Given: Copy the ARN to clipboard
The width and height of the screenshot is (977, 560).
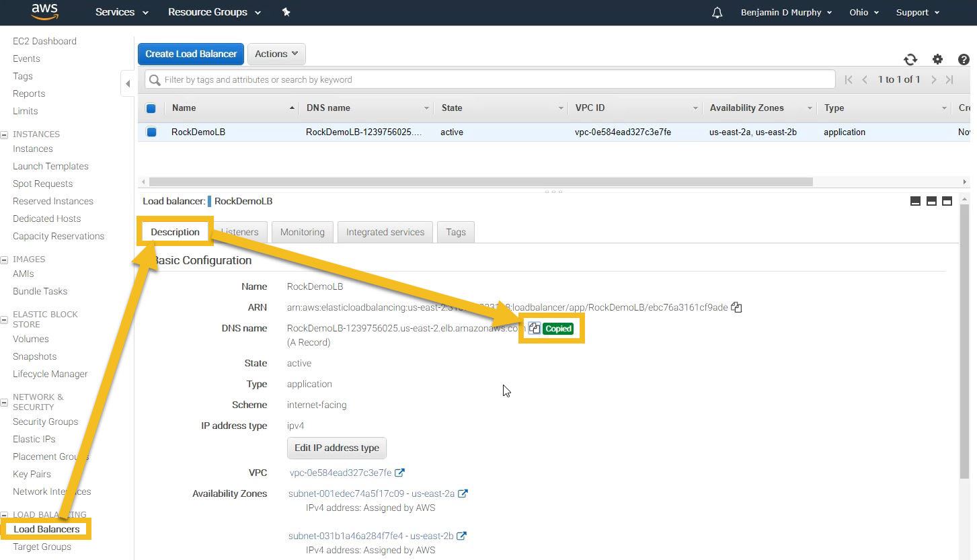Looking at the screenshot, I should point(736,307).
